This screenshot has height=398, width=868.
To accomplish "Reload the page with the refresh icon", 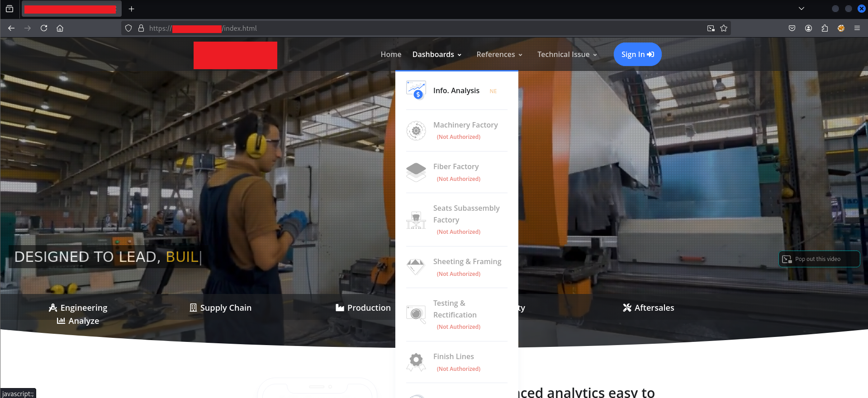I will [x=44, y=28].
